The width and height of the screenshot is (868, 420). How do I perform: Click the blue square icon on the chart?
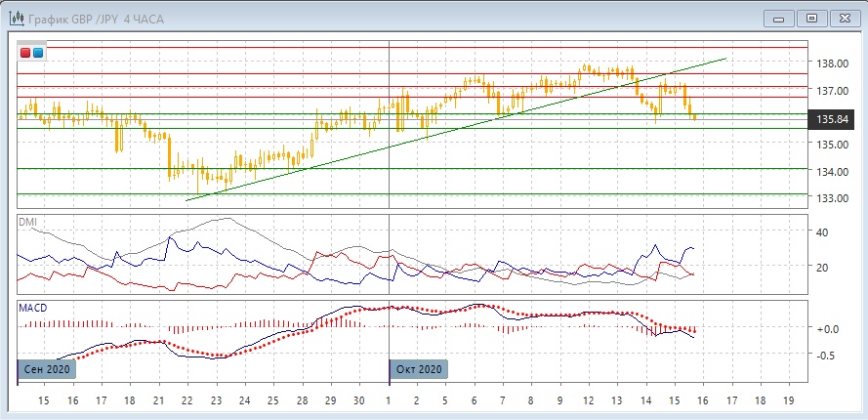38,53
